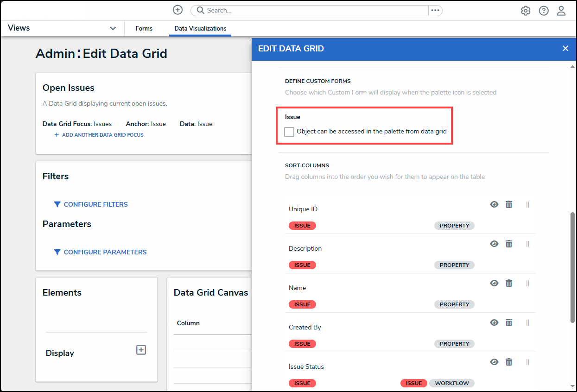Click the Display plus icon in Elements

point(141,350)
